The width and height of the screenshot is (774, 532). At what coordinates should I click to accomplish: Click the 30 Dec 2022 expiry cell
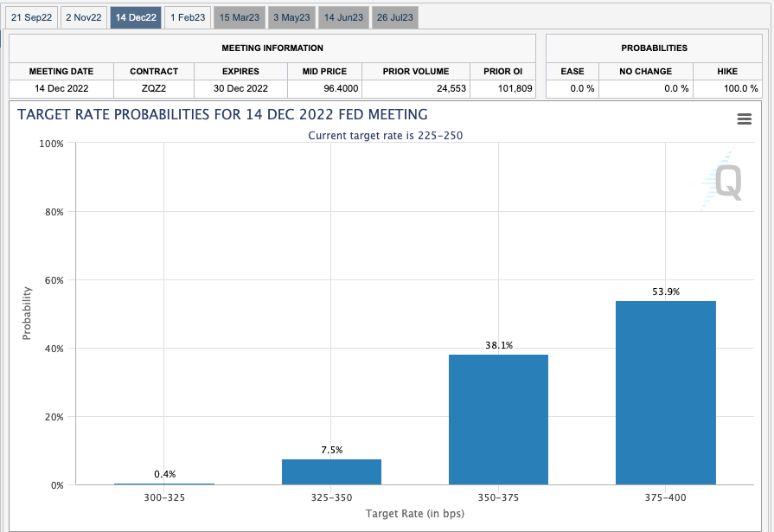(240, 88)
